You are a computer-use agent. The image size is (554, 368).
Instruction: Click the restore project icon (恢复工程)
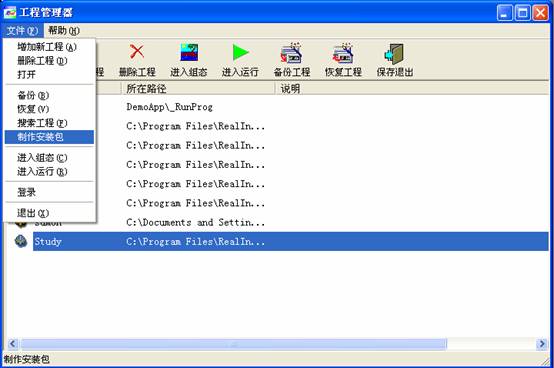coord(343,52)
